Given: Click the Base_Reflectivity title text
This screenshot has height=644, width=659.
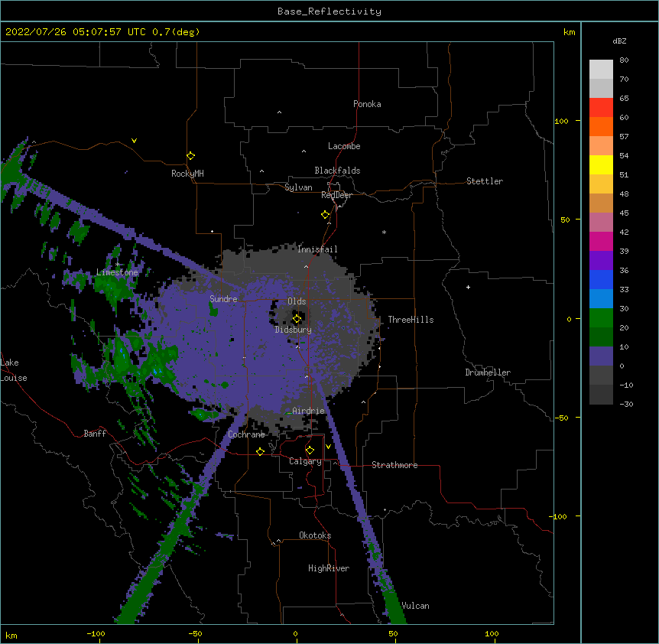Looking at the screenshot, I should 329,11.
